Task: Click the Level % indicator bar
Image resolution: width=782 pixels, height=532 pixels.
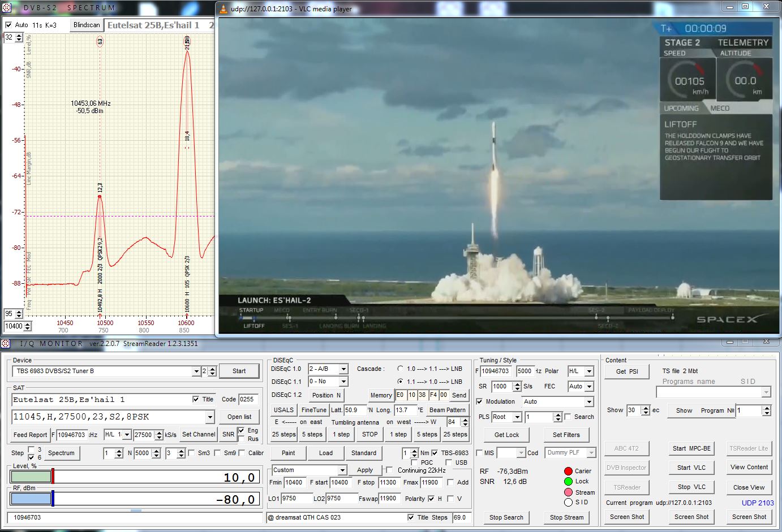Action: [x=135, y=477]
